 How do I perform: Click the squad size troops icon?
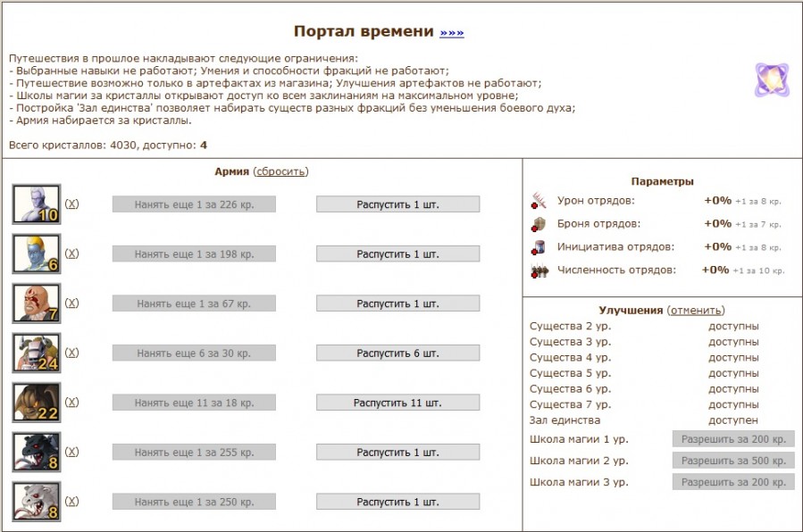[x=539, y=270]
